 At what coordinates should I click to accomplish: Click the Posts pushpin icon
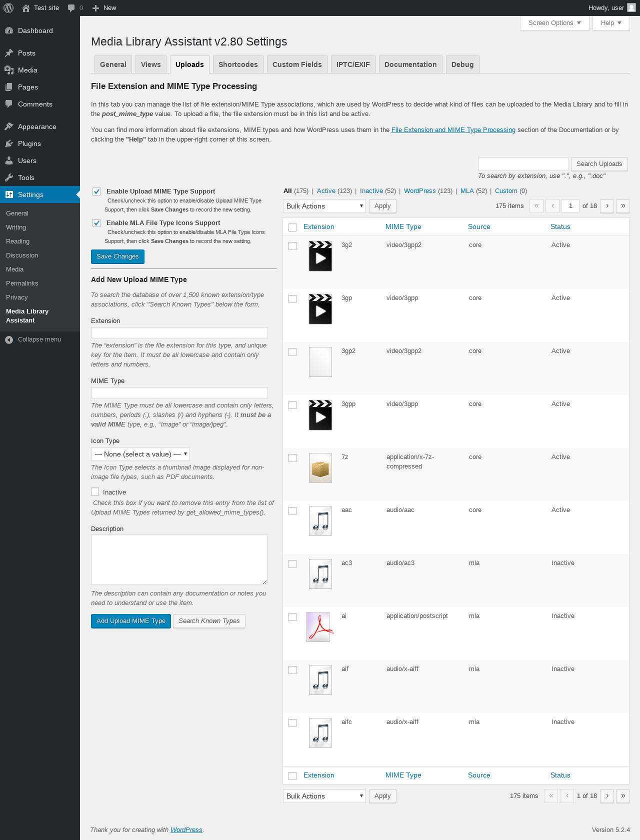pos(9,53)
